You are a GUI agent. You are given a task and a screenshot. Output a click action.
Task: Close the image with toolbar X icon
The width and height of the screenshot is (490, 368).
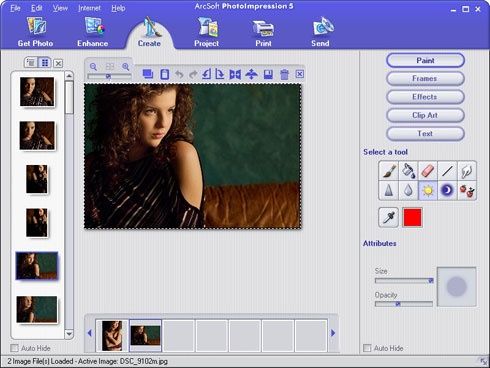pos(300,74)
